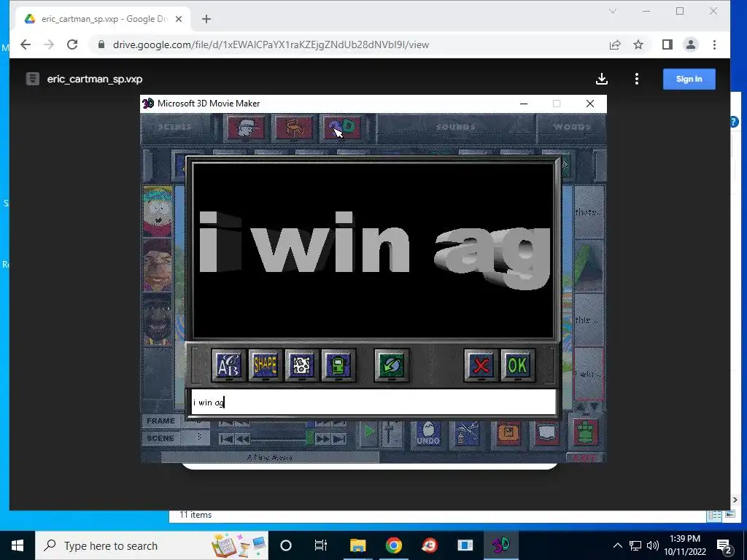Viewport: 747px width, 560px height.
Task: Click the 3D Words icon in toolbar
Action: point(341,128)
